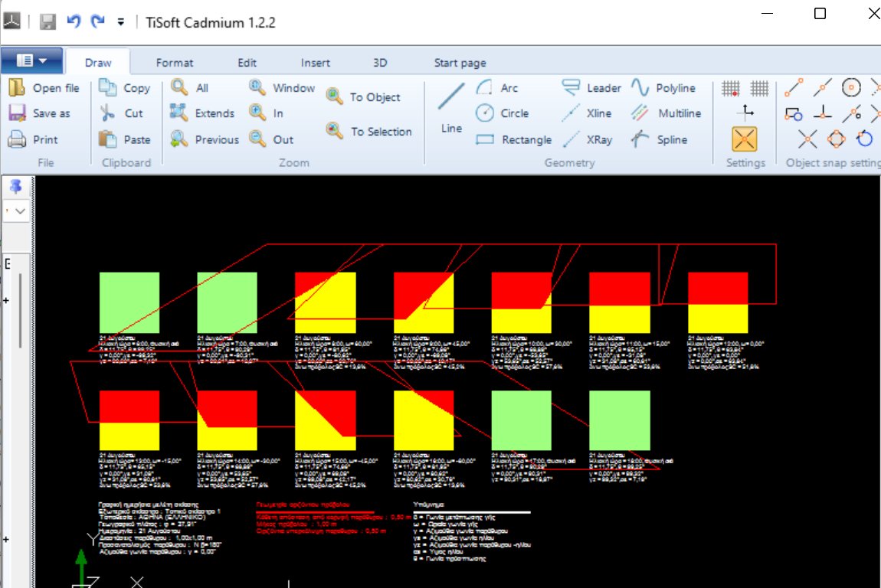The width and height of the screenshot is (881, 588).
Task: Open the application file menu dropdown
Action: point(32,61)
